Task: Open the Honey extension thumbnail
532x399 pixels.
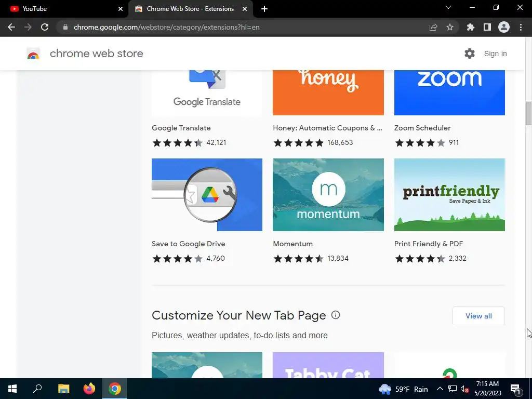Action: coord(328,92)
